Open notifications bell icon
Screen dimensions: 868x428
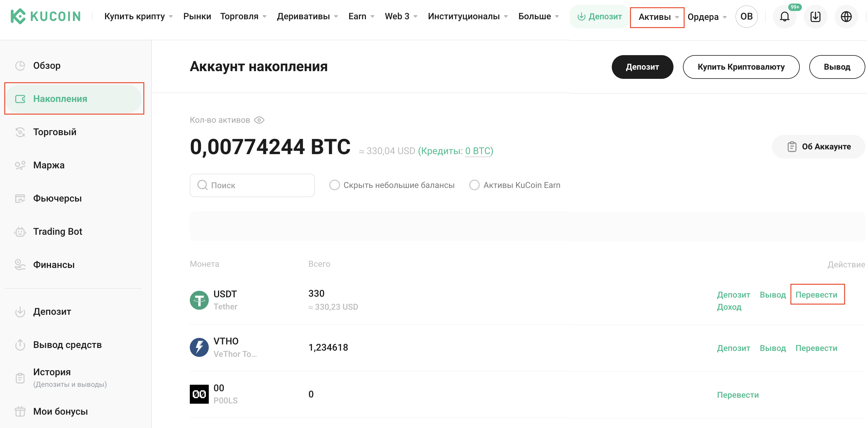(784, 17)
